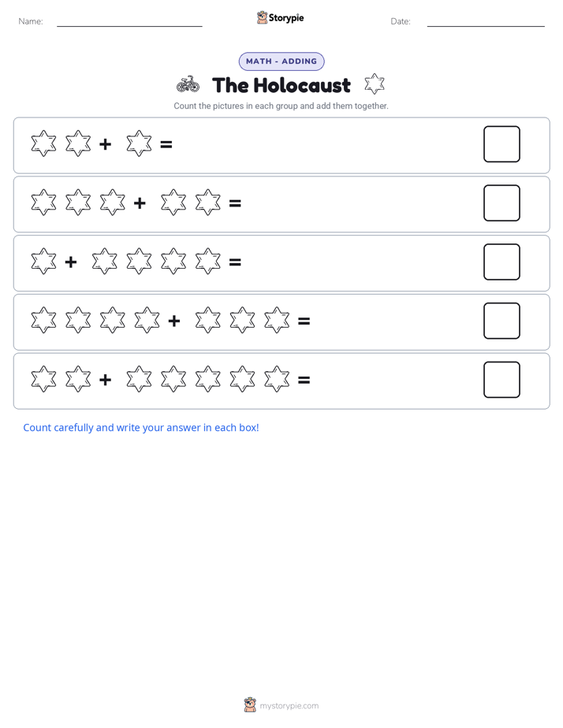Click the plus sign in the second row
The width and height of the screenshot is (563, 728).
[x=140, y=203]
